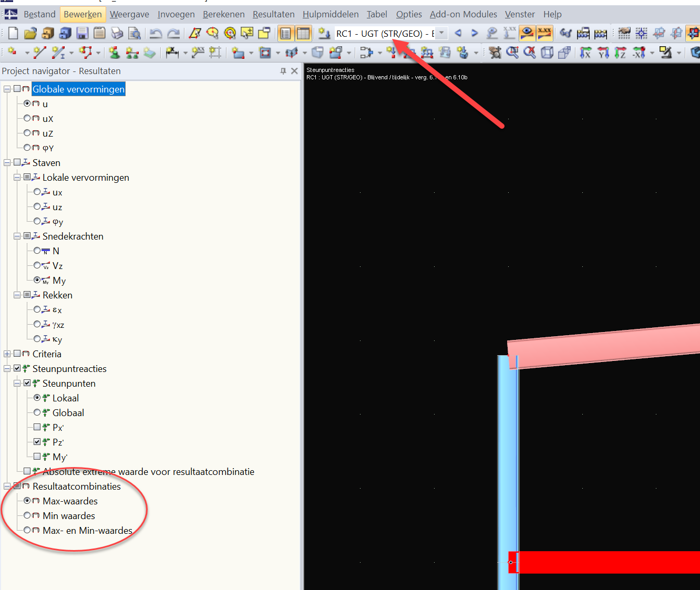Go to next load case arrow
This screenshot has width=700, height=590.
[475, 33]
